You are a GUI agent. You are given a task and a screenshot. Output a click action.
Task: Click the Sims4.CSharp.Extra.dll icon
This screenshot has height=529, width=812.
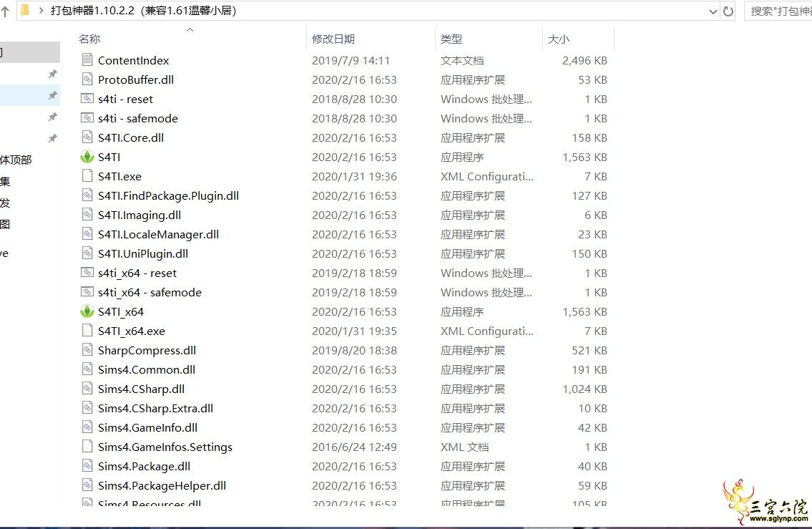(x=87, y=408)
